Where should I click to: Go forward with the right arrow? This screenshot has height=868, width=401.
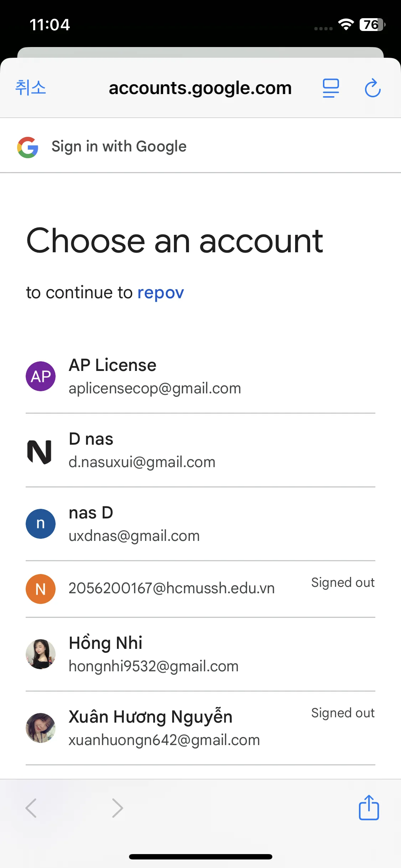[x=117, y=808]
